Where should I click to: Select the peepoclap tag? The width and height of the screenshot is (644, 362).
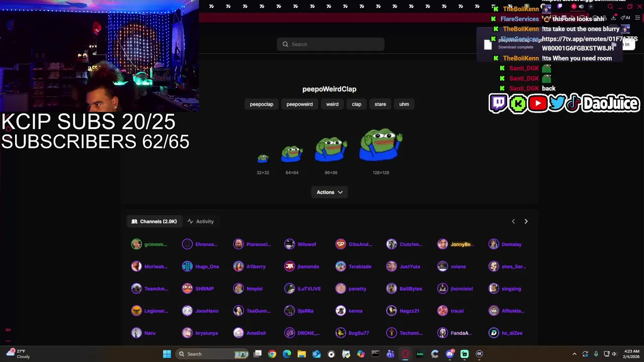coord(262,104)
